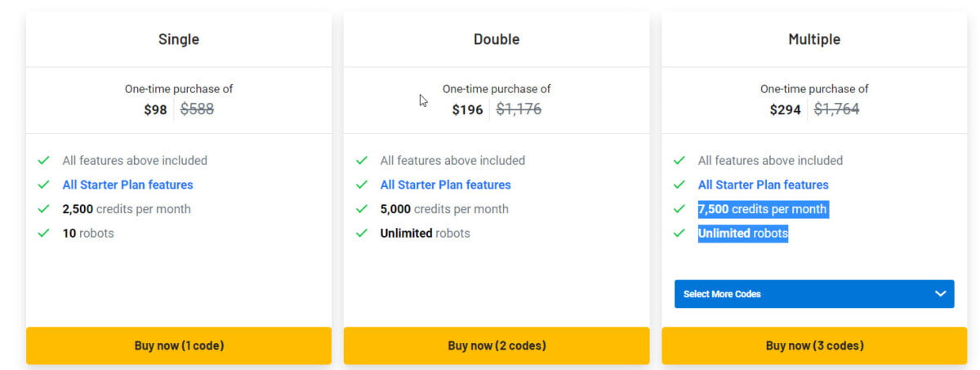The height and width of the screenshot is (370, 980).
Task: Click checkmark beside All features above in Single
Action: coord(44,161)
